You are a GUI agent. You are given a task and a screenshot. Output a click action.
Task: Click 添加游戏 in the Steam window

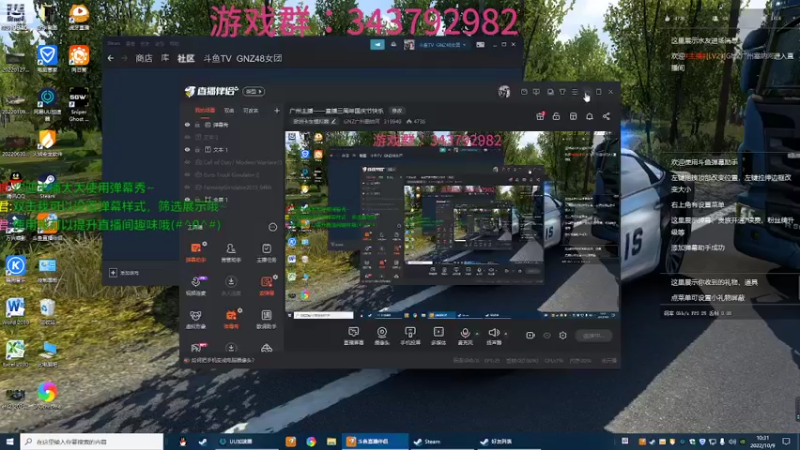(124, 273)
